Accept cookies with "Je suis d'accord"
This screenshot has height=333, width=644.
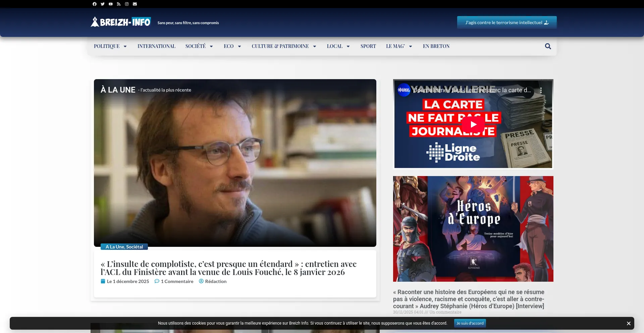coord(470,323)
